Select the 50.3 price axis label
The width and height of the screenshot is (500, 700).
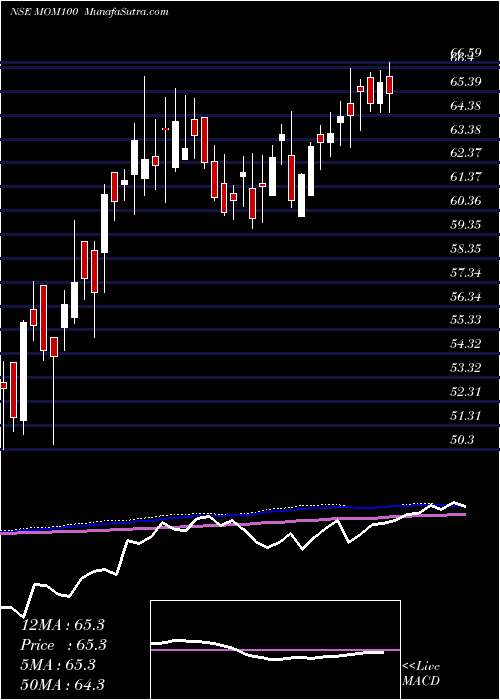tap(462, 440)
